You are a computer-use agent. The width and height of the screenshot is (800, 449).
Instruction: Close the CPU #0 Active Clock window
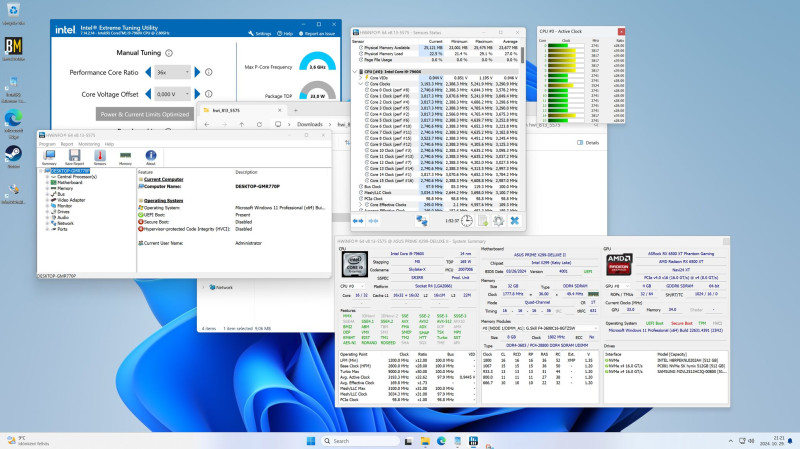[621, 32]
